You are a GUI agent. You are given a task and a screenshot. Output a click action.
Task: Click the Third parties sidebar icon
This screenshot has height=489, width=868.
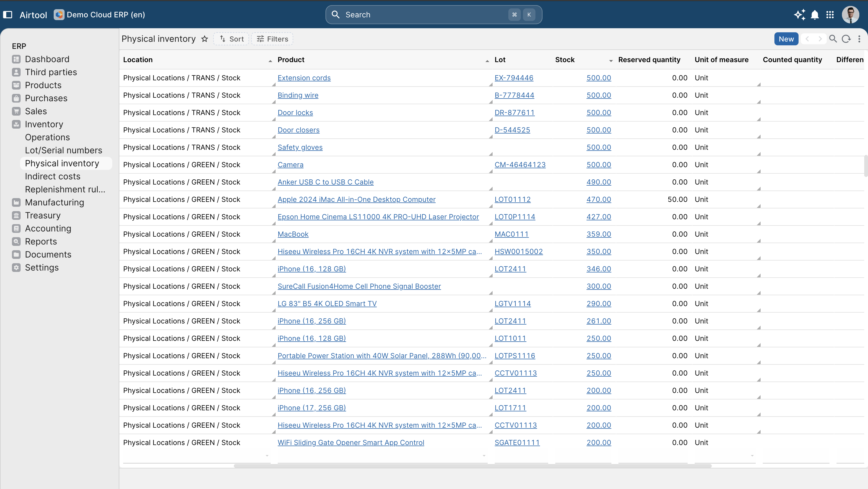(16, 72)
